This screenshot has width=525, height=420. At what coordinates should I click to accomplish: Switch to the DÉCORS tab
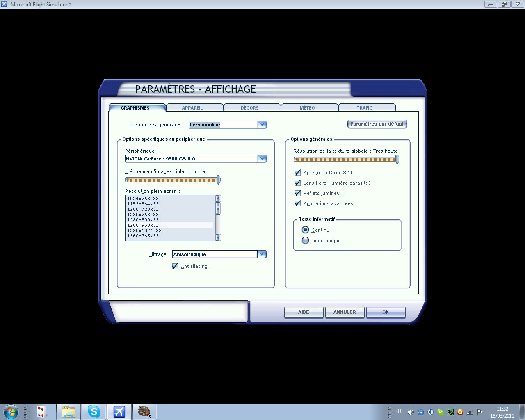click(x=252, y=107)
